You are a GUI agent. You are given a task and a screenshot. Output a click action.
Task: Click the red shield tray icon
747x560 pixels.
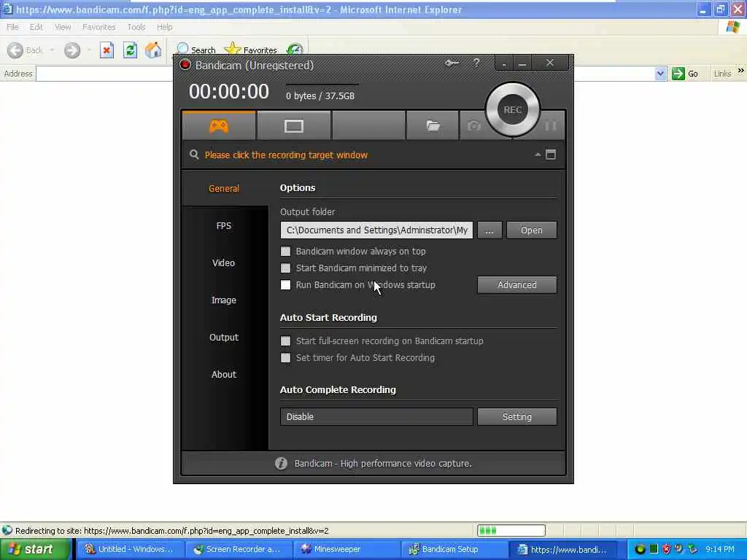666,549
